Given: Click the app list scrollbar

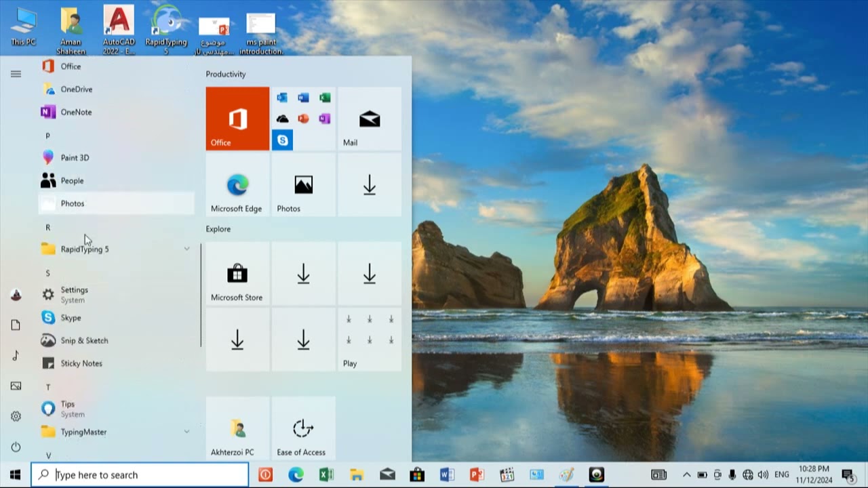Looking at the screenshot, I should pos(201,295).
